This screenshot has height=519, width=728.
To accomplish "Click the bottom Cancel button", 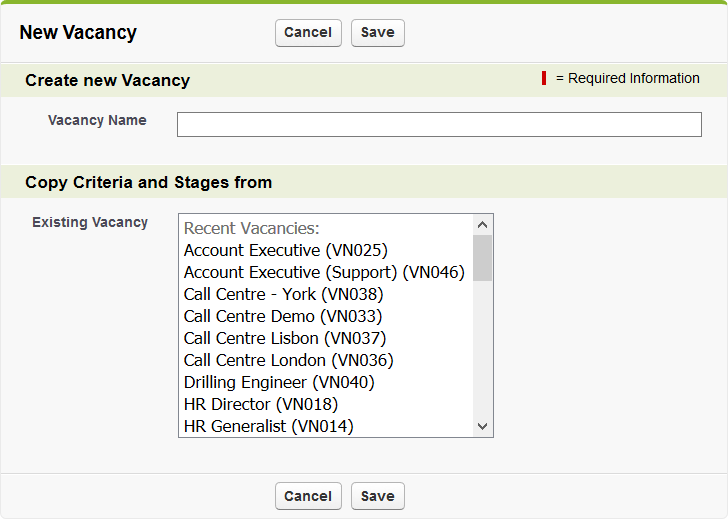I will click(x=308, y=496).
